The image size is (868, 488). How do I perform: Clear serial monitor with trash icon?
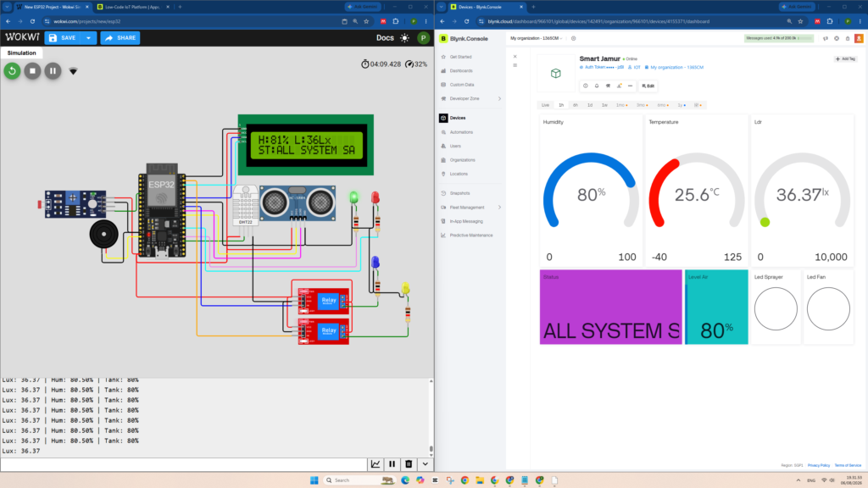click(x=409, y=464)
